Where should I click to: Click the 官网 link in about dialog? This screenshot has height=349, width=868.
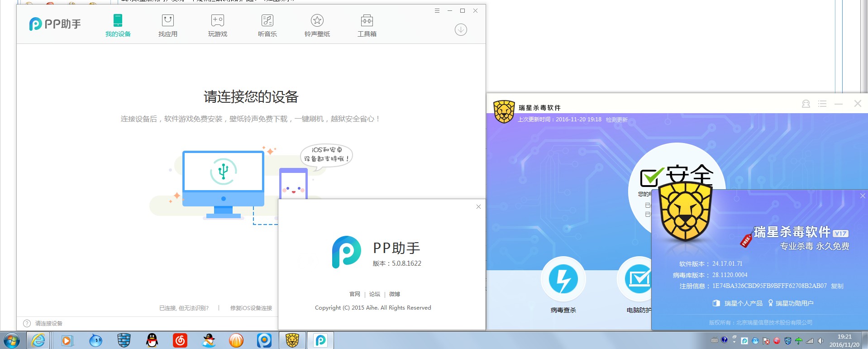355,294
